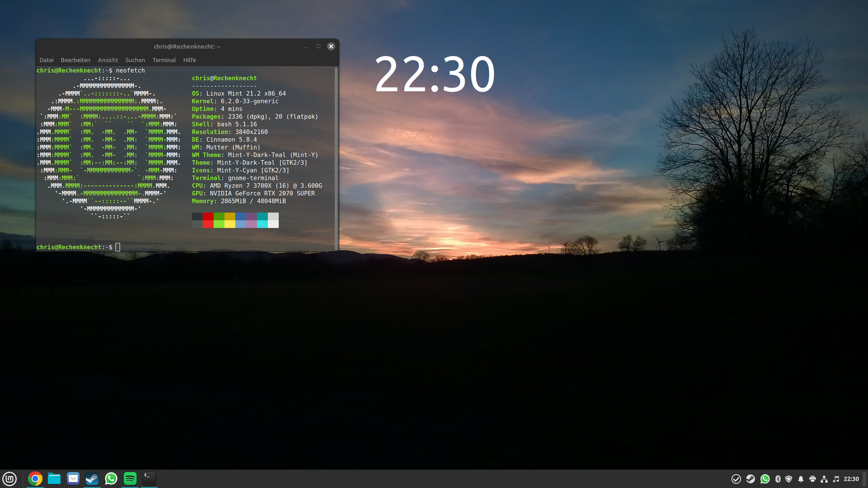
Task: Open the firewall shield tray icon
Action: click(788, 479)
